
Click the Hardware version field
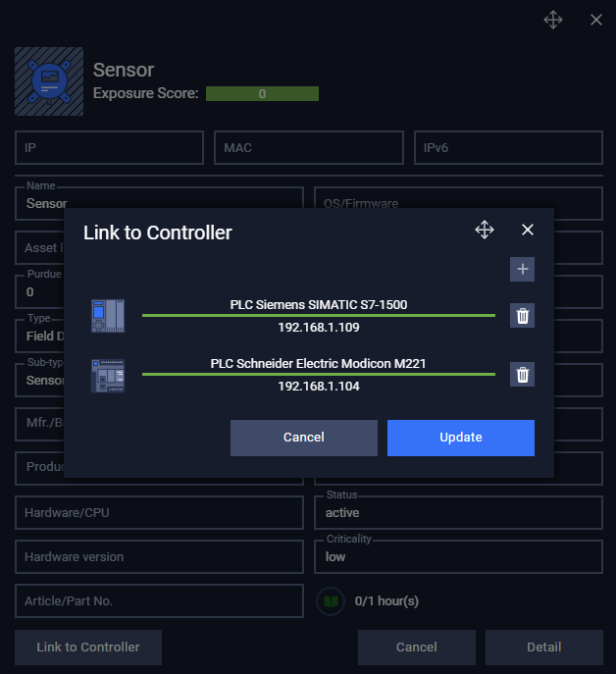[x=159, y=556]
